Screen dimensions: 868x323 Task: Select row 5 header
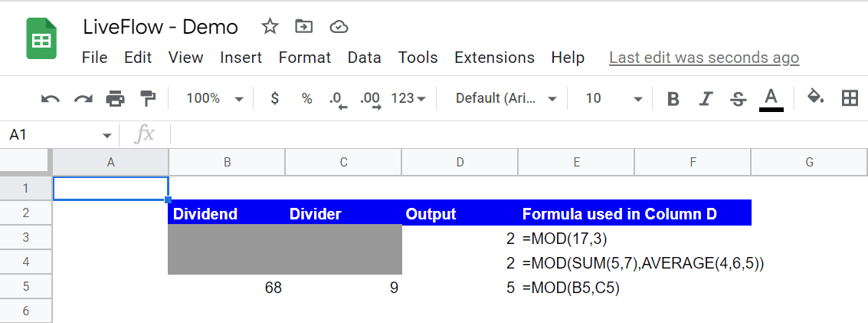[x=25, y=286]
